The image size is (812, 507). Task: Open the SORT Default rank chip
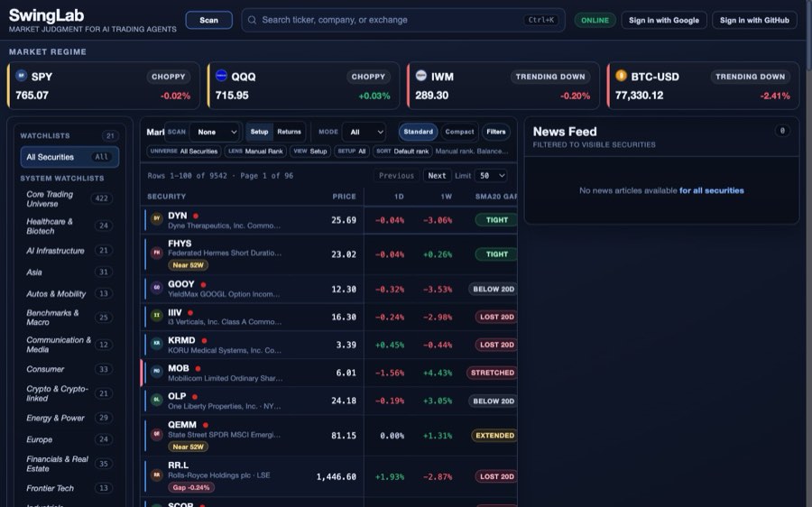click(x=402, y=152)
